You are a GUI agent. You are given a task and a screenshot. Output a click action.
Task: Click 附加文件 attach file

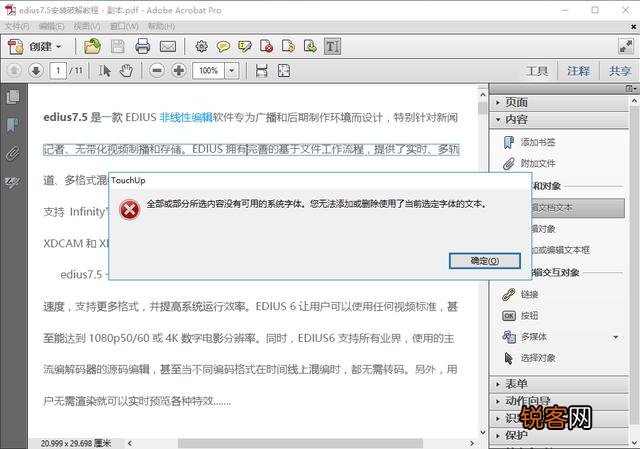tap(529, 164)
